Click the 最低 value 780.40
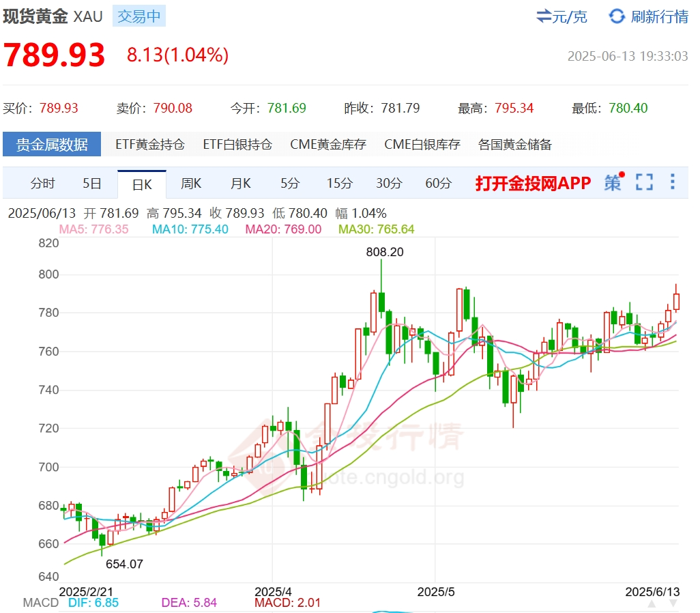This screenshot has width=700, height=613. pos(628,108)
